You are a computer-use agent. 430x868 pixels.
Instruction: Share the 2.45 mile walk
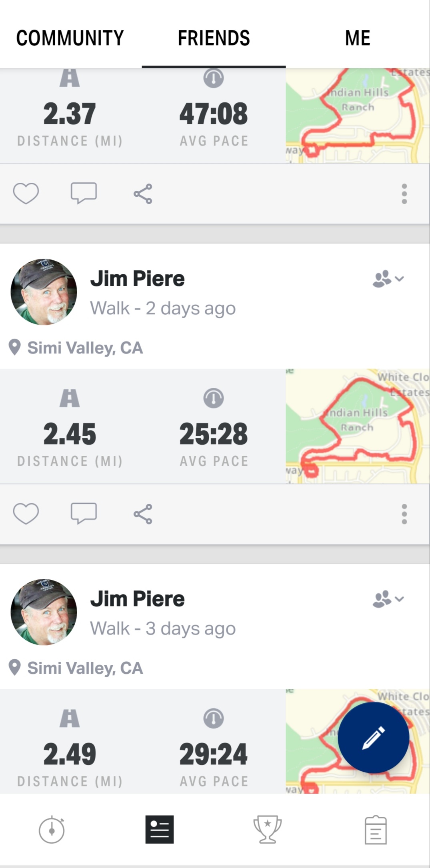point(143,514)
